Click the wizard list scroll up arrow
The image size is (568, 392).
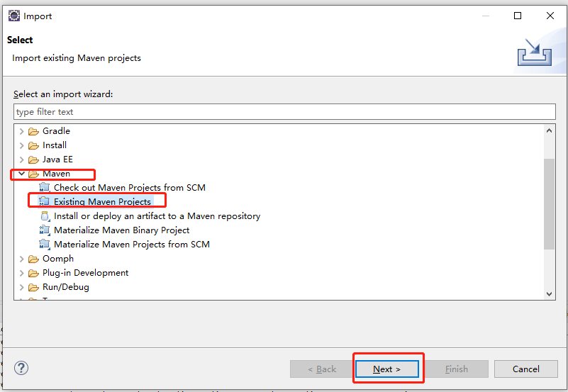point(549,130)
